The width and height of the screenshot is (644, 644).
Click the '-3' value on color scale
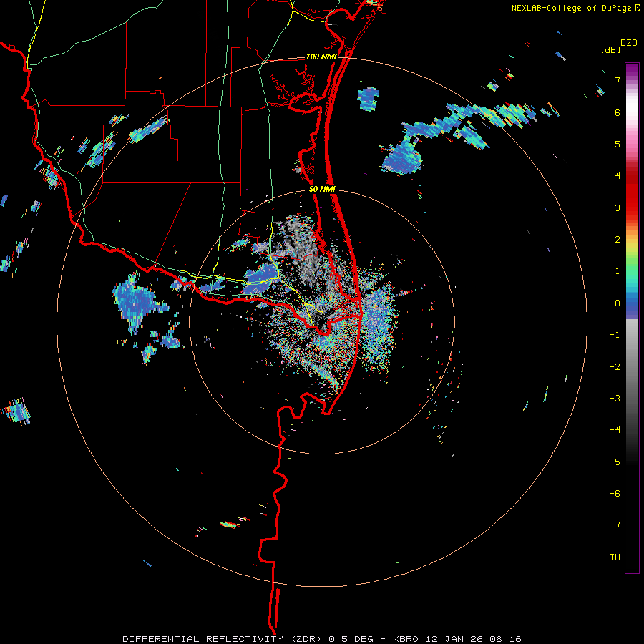pos(615,399)
